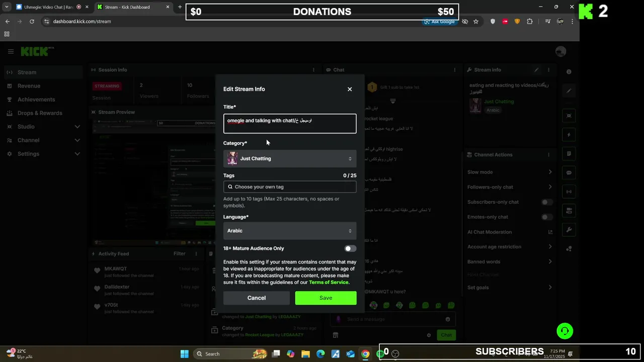Click the chat settings gear icon
This screenshot has width=644, height=362.
[429, 335]
